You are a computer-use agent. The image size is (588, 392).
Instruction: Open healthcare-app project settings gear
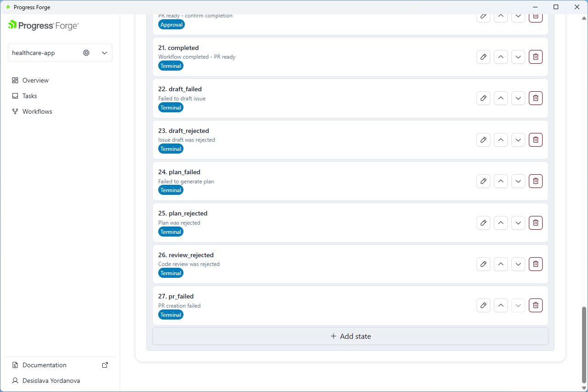(86, 53)
